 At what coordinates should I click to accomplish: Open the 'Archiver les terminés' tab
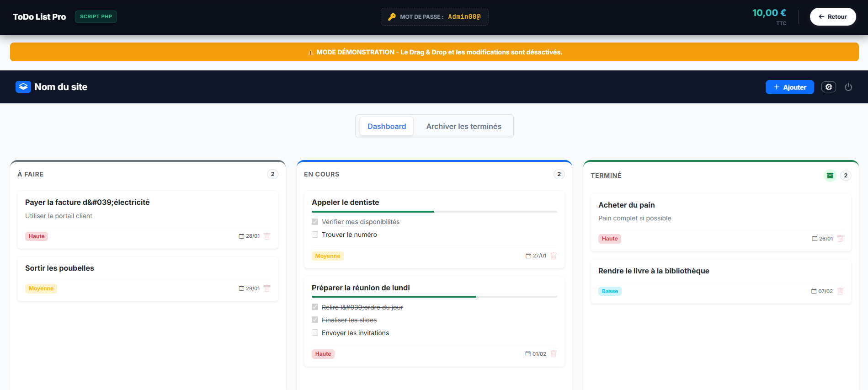(463, 126)
